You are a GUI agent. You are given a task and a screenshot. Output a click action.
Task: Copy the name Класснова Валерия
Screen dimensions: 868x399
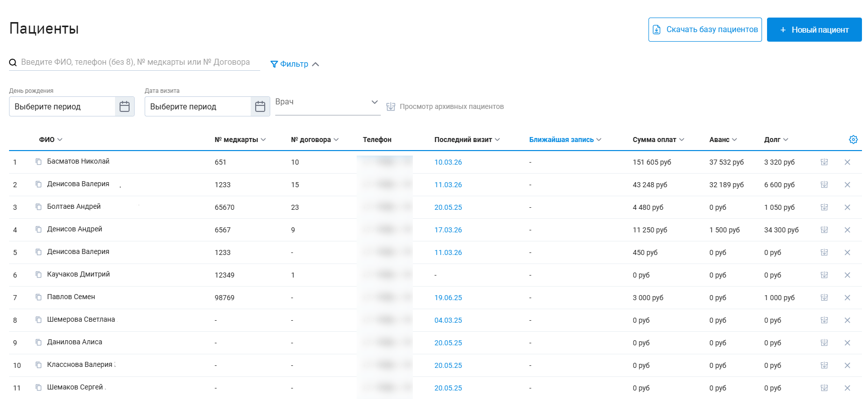click(39, 365)
